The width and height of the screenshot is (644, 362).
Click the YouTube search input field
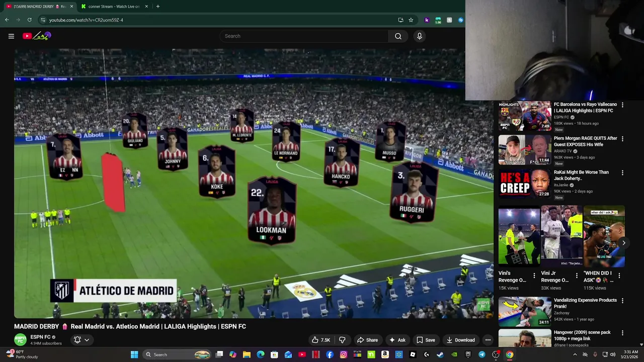[x=303, y=36]
